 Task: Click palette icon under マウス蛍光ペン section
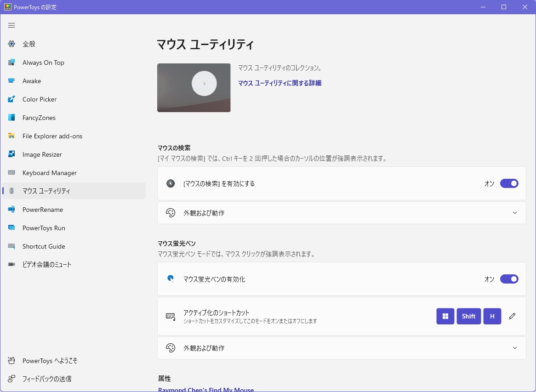tap(170, 348)
